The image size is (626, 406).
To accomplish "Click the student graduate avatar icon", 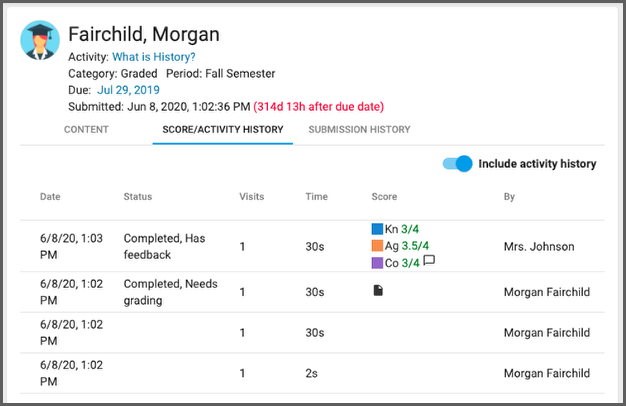I will 39,41.
